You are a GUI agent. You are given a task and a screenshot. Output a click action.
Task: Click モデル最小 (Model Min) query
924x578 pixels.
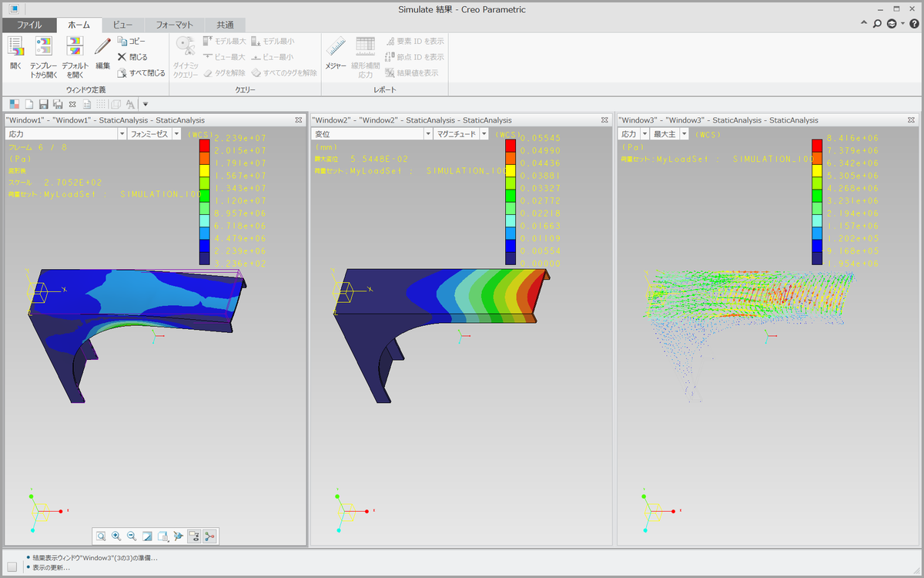pos(273,41)
